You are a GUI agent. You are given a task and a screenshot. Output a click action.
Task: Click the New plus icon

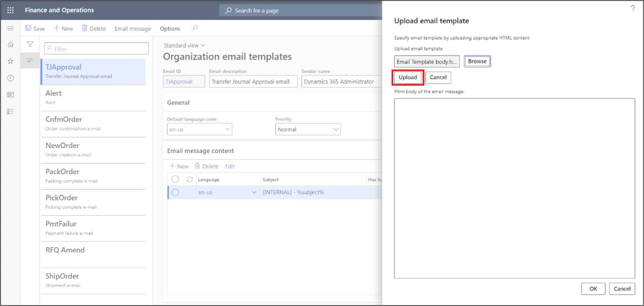[x=56, y=28]
